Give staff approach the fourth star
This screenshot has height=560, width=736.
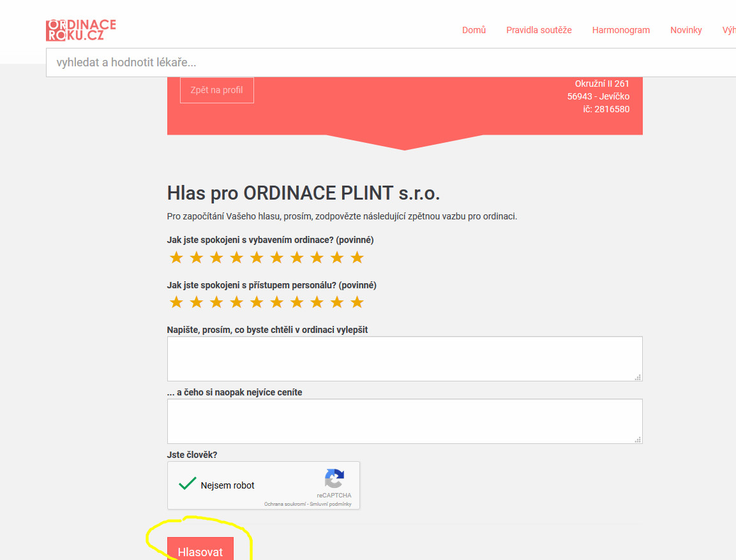tap(237, 302)
